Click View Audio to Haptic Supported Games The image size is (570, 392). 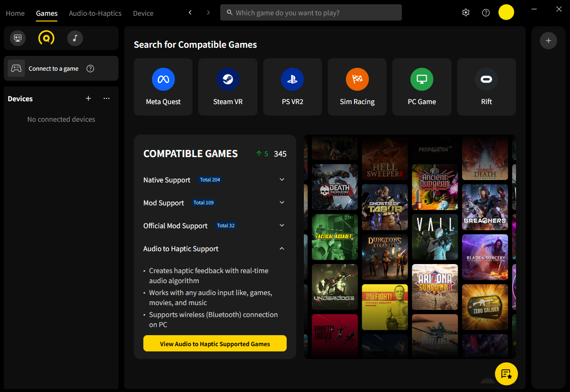coord(215,343)
